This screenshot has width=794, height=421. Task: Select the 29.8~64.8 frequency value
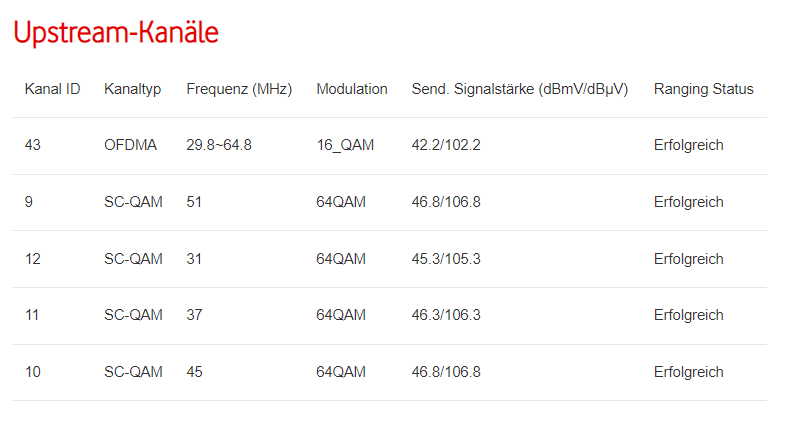219,145
